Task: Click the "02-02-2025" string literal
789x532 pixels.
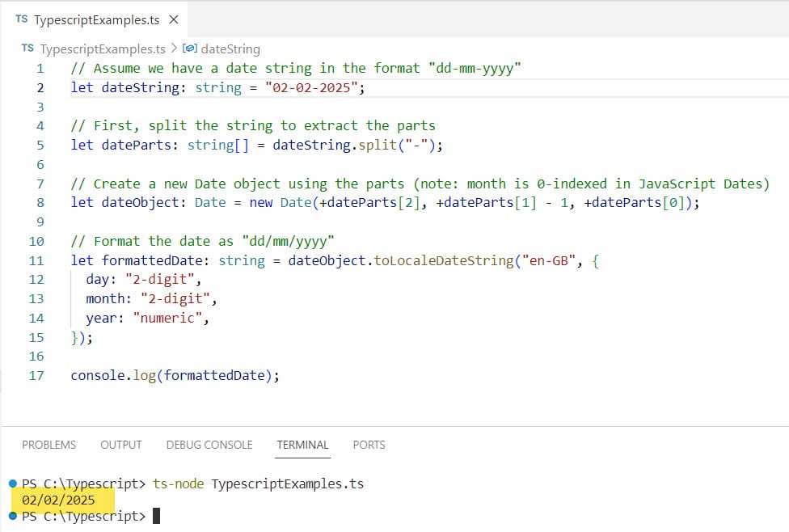Action: pos(311,88)
